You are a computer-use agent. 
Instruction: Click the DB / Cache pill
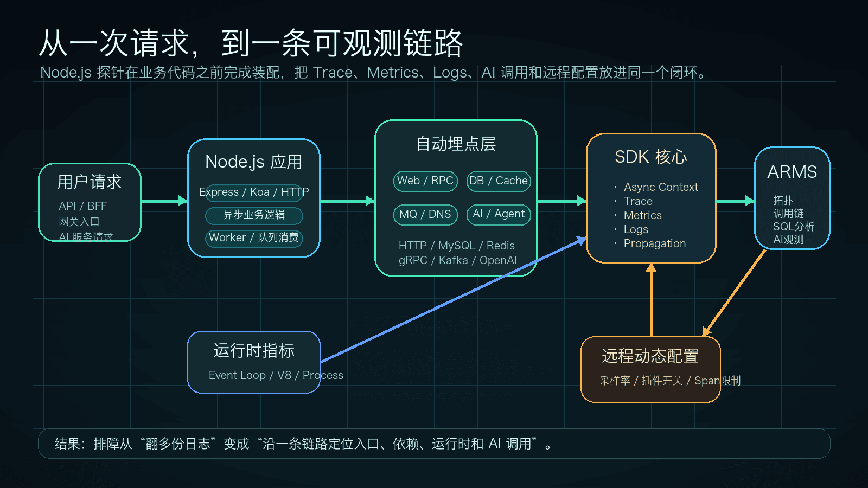click(499, 181)
